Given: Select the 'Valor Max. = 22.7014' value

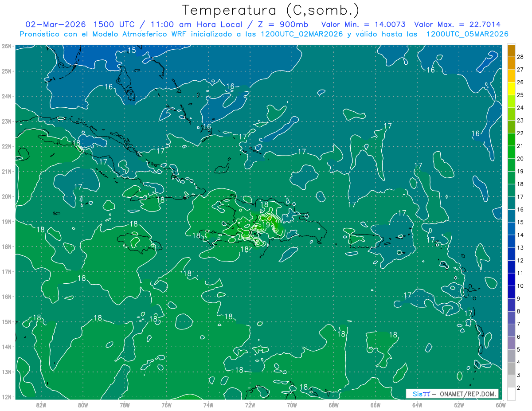Looking at the screenshot, I should pos(458,24).
